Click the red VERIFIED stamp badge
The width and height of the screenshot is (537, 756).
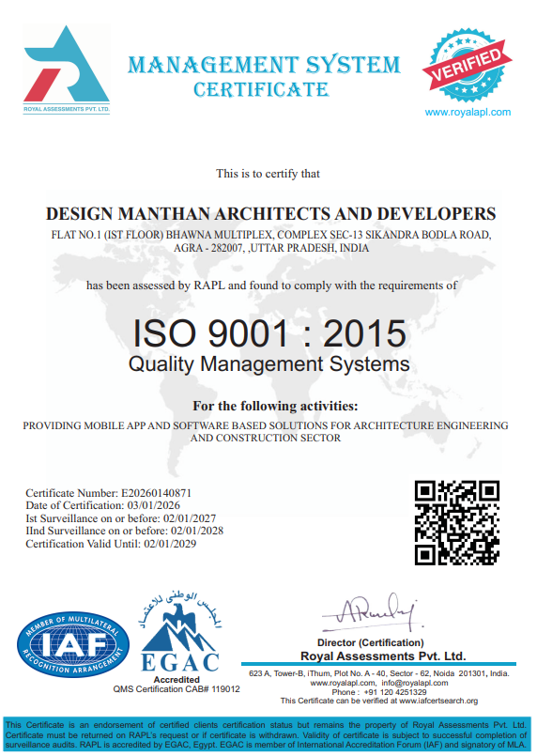coord(467,65)
